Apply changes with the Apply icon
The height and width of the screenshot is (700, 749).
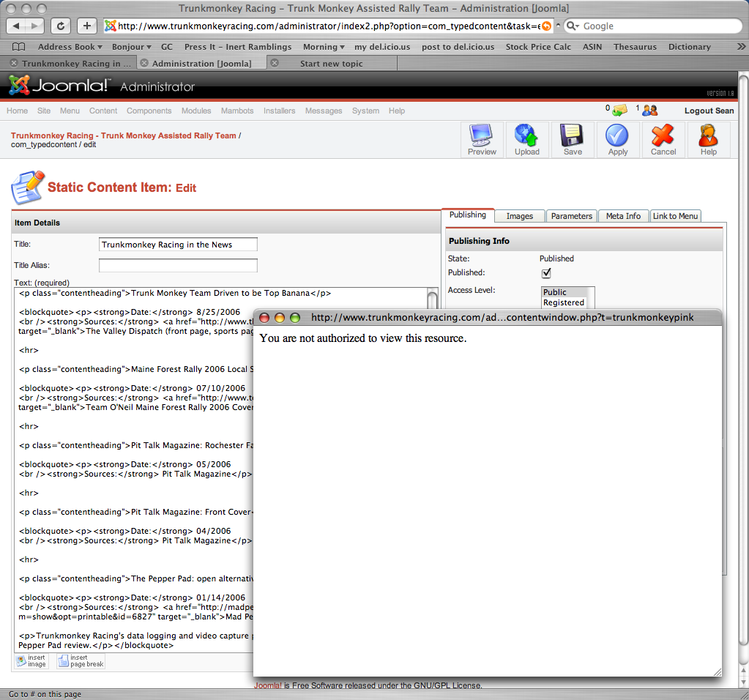618,139
